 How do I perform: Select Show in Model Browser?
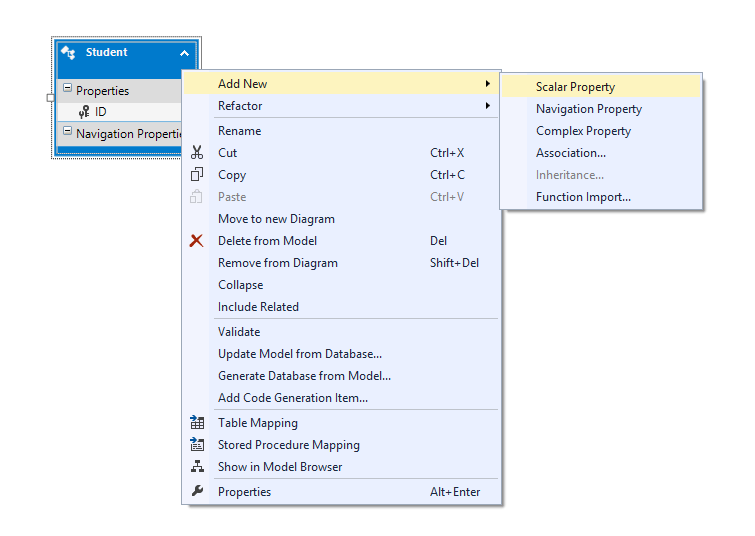[x=341, y=467]
